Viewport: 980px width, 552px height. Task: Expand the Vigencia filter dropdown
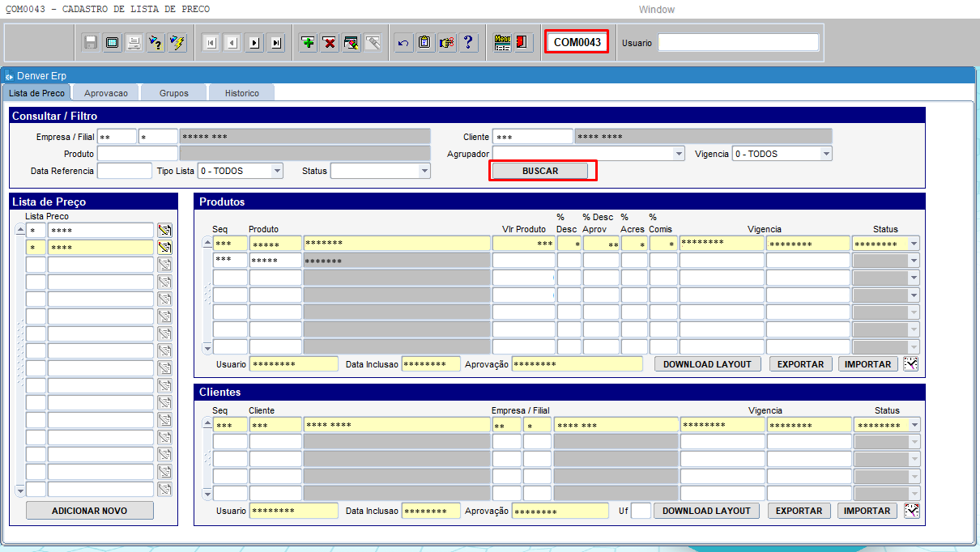pos(825,154)
